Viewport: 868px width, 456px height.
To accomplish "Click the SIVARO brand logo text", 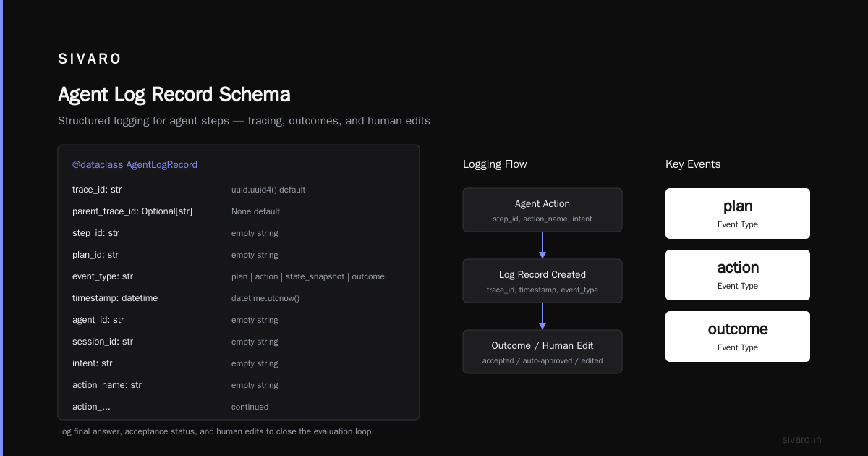I will 90,59.
